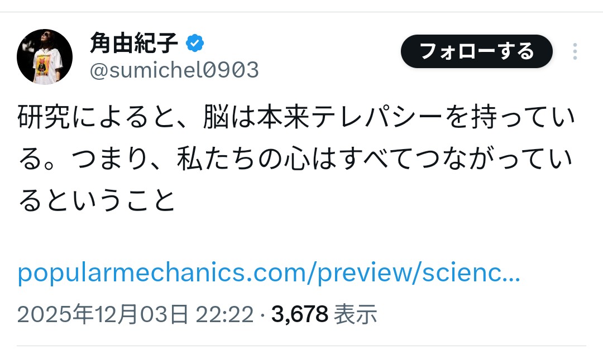Click the 表示 views label
The width and height of the screenshot is (603, 364).
pos(355,315)
